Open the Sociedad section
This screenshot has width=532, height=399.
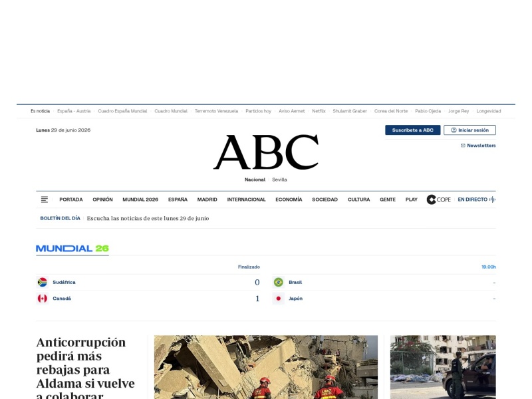coord(325,199)
